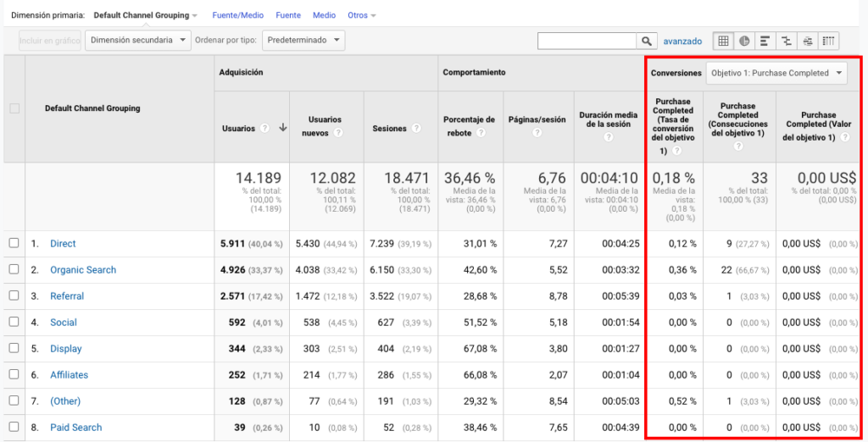Check the Referral row checkbox
This screenshot has height=442, width=868.
pos(14,296)
